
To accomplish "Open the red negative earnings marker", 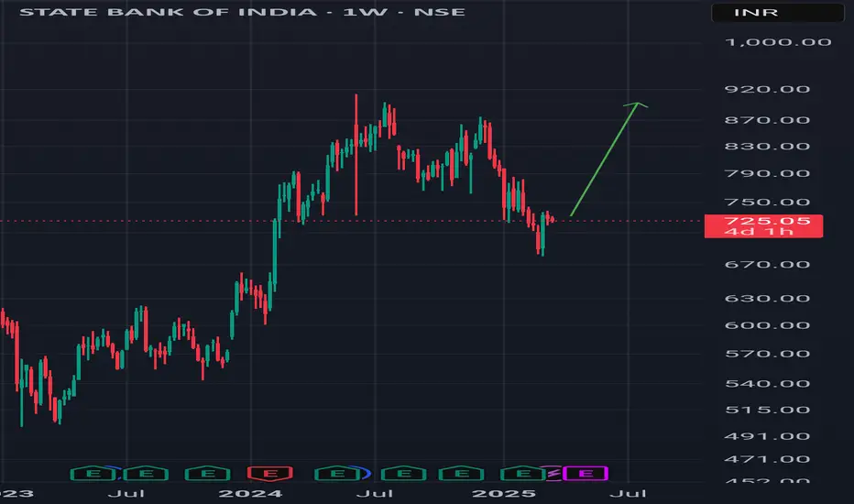I will point(270,474).
